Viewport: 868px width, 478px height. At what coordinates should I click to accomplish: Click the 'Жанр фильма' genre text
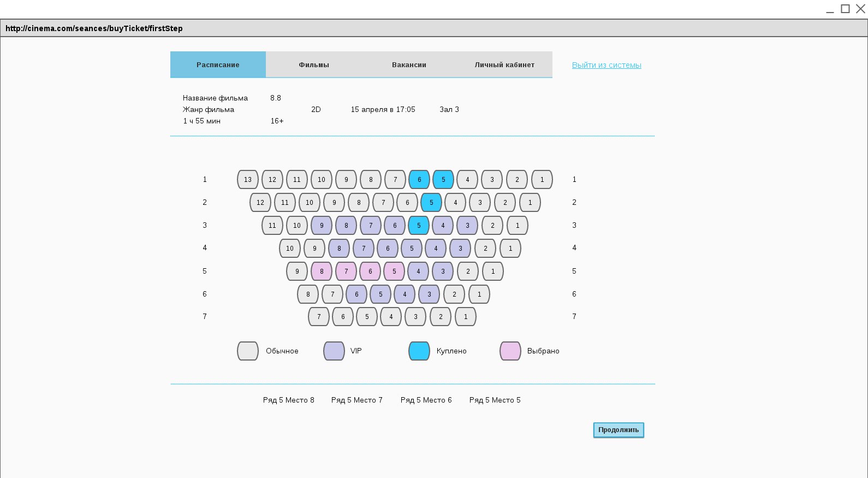point(209,109)
